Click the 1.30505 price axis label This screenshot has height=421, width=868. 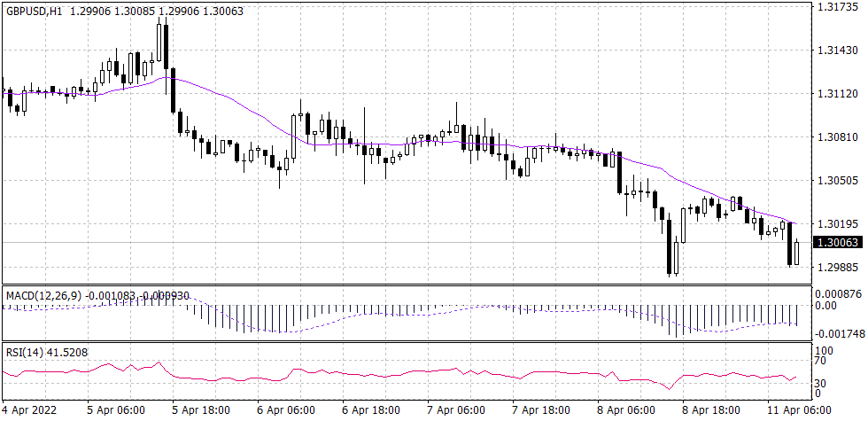tap(836, 180)
